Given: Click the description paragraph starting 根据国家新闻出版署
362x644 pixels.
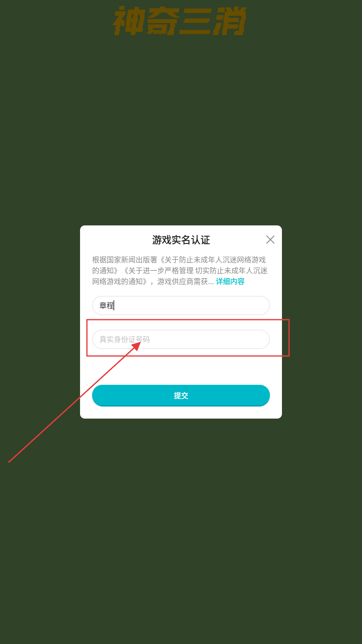Looking at the screenshot, I should (x=180, y=270).
